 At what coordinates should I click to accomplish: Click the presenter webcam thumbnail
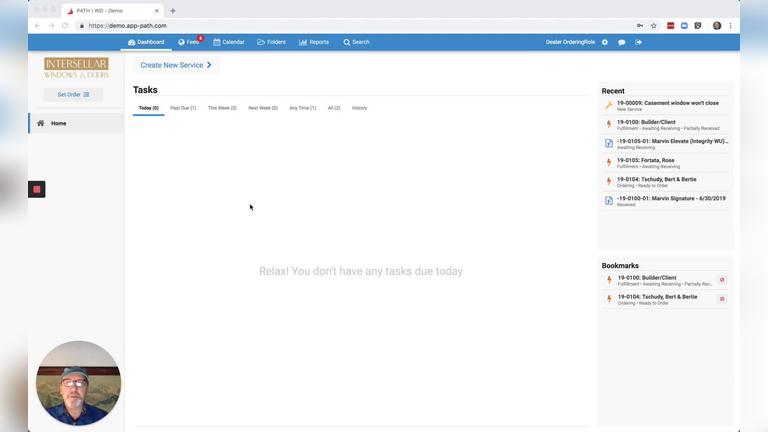78,383
